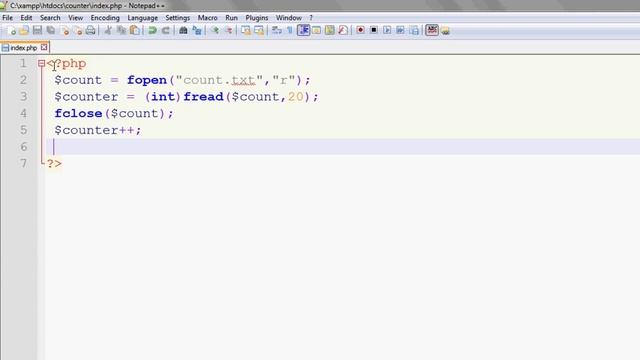The height and width of the screenshot is (360, 640).
Task: Click the opening <?php tag
Action: click(x=67, y=64)
